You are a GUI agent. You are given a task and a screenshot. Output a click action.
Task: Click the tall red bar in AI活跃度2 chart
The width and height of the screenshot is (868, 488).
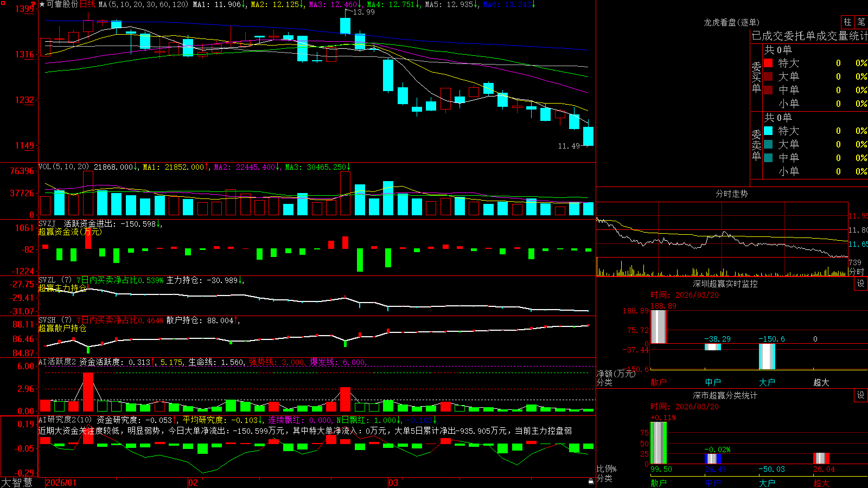[x=88, y=391]
